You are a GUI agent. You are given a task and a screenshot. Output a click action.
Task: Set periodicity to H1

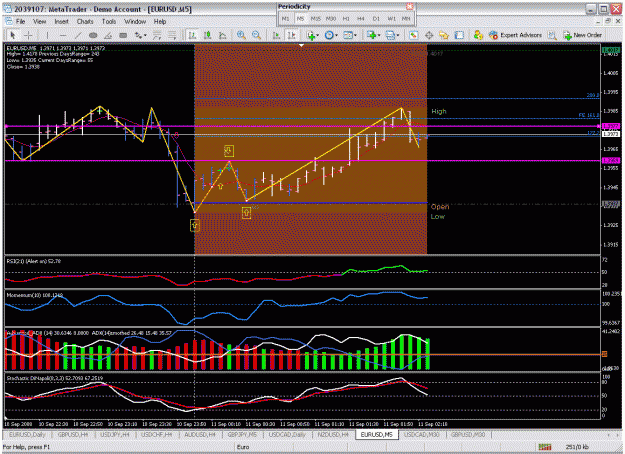tap(346, 19)
